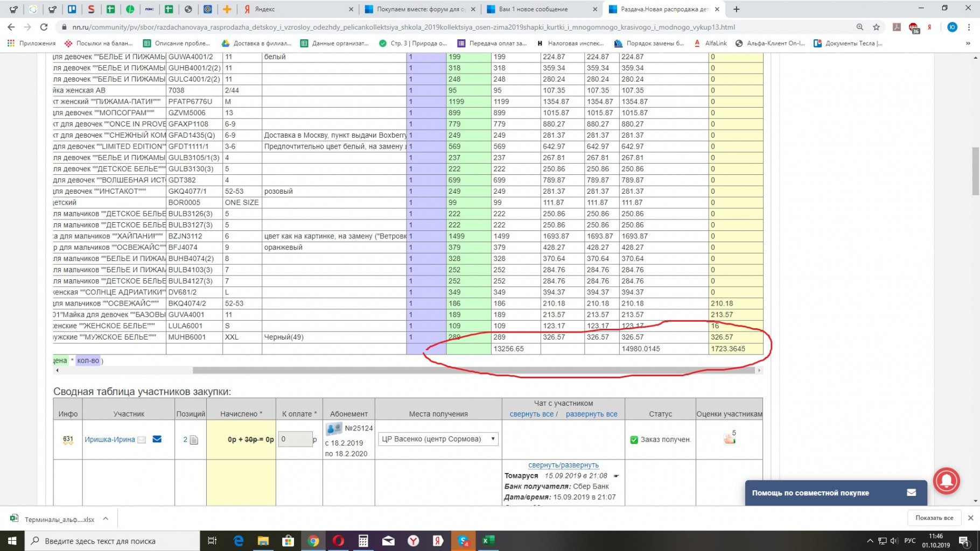Viewport: 980px width, 551px height.
Task: Open the participant rating thumbs-up icon
Action: [x=729, y=438]
